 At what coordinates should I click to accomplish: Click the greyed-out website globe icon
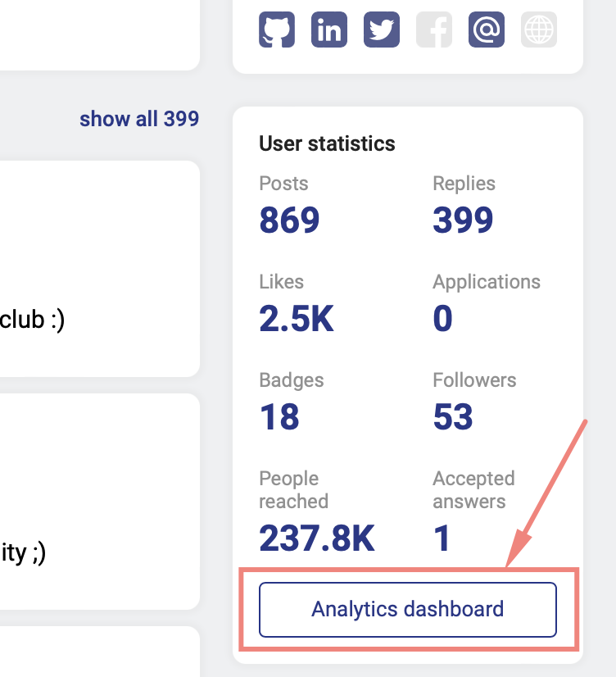538,30
